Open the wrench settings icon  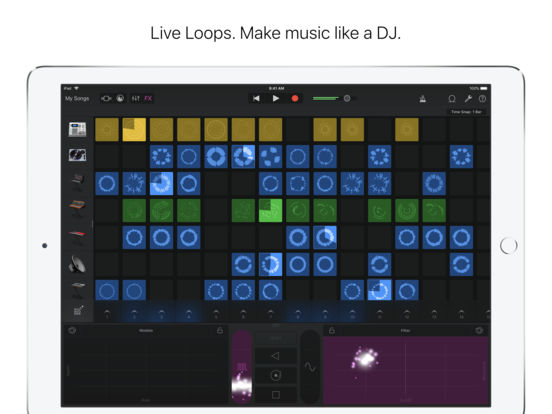point(468,99)
